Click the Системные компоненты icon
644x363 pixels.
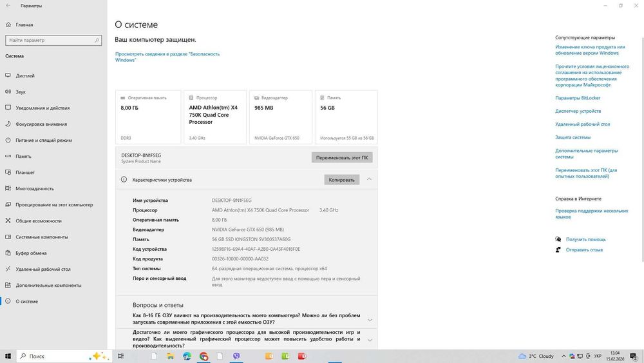click(8, 237)
